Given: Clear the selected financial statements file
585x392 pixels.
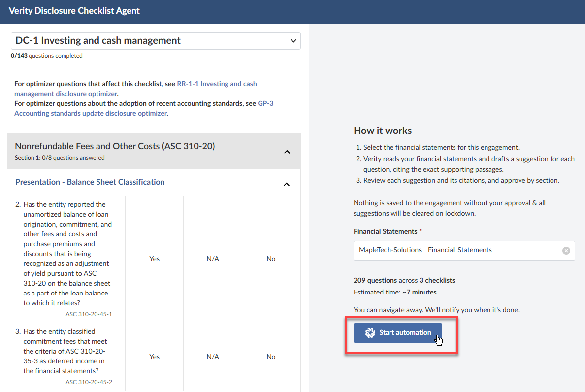Looking at the screenshot, I should point(566,251).
